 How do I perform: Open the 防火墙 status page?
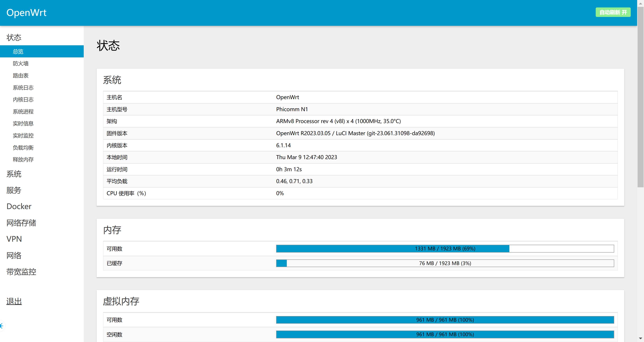tap(21, 64)
